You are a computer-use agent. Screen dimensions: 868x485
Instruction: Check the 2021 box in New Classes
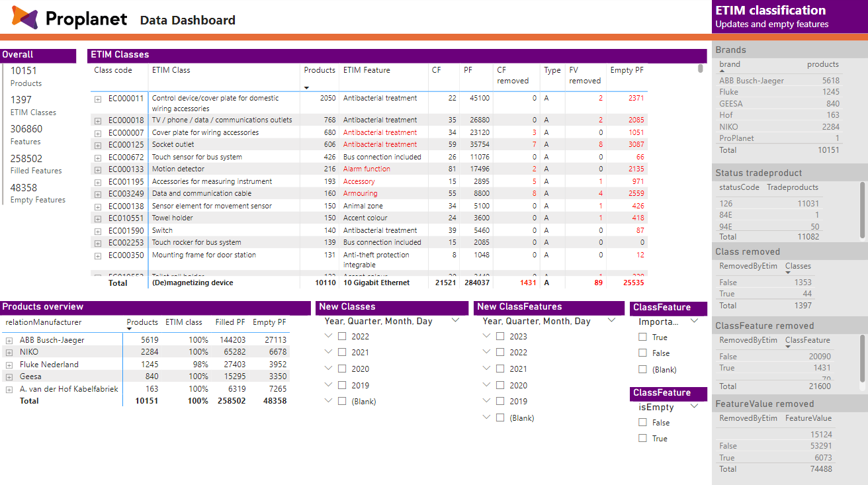342,353
